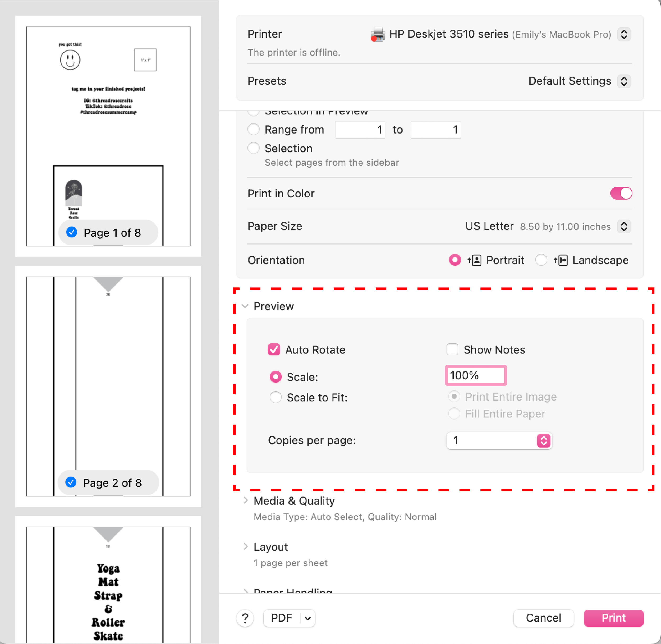Click the Cancel button
This screenshot has height=644, width=661.
click(543, 618)
